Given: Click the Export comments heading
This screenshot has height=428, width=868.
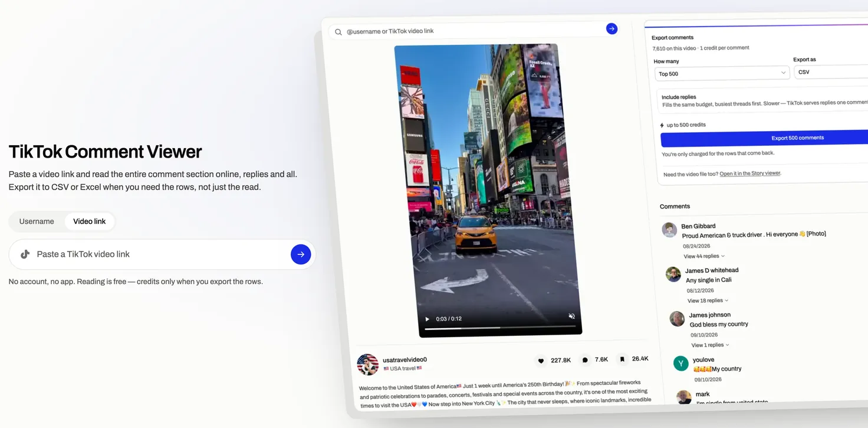Looking at the screenshot, I should tap(672, 38).
